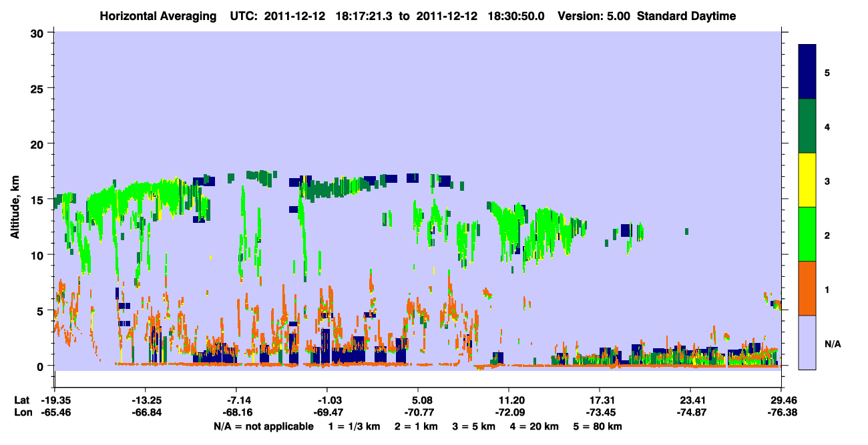Click the altitude tick label 30
Screen dimensions: 868x445
coord(39,33)
